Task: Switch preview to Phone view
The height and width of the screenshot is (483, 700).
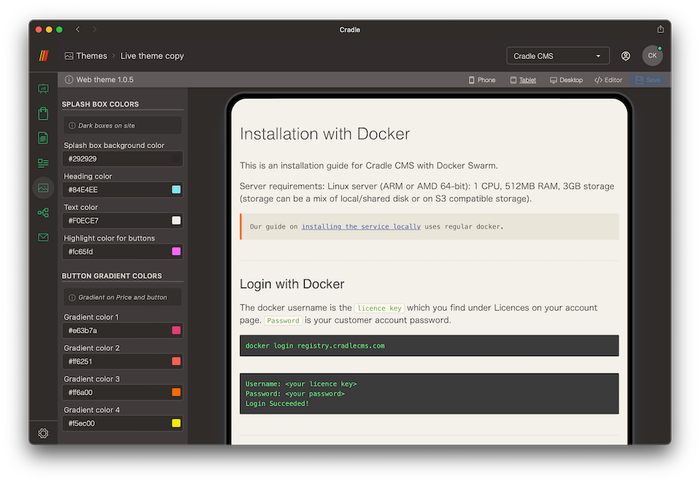Action: coord(481,79)
